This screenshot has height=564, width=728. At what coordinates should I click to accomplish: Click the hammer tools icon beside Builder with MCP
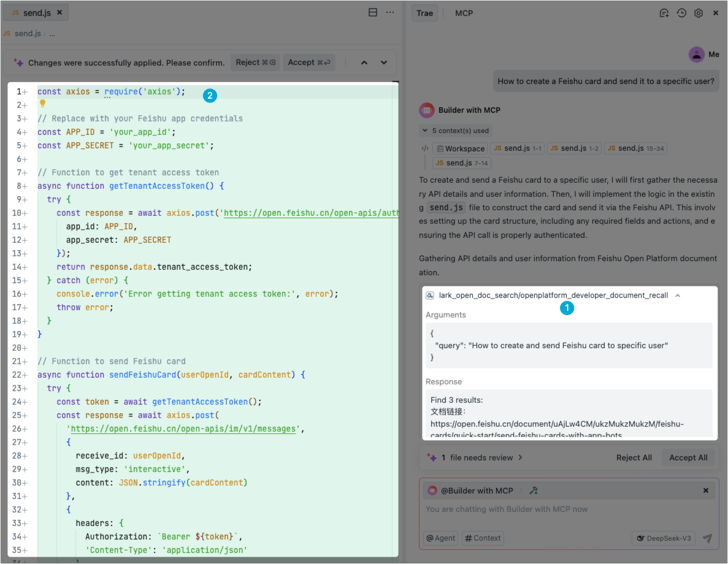pos(534,490)
